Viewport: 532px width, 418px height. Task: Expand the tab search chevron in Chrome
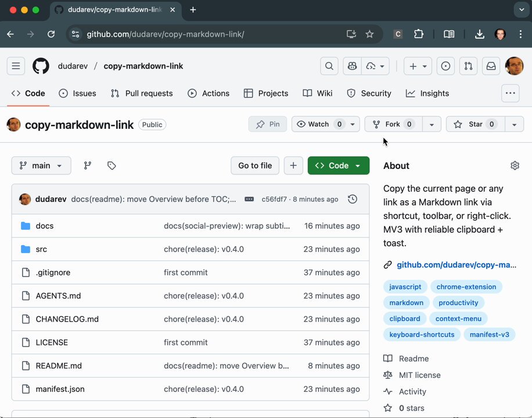522,10
